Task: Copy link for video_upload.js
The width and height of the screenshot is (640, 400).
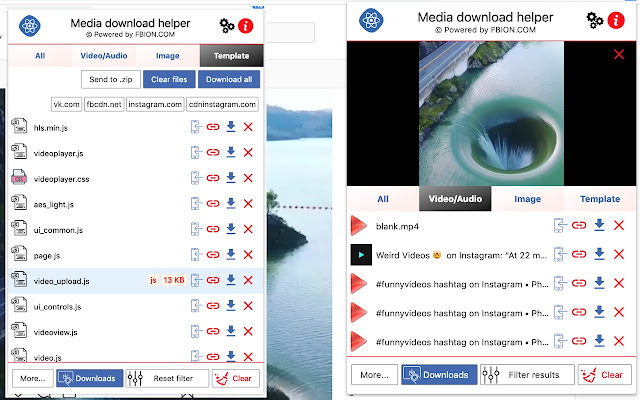Action: point(213,280)
